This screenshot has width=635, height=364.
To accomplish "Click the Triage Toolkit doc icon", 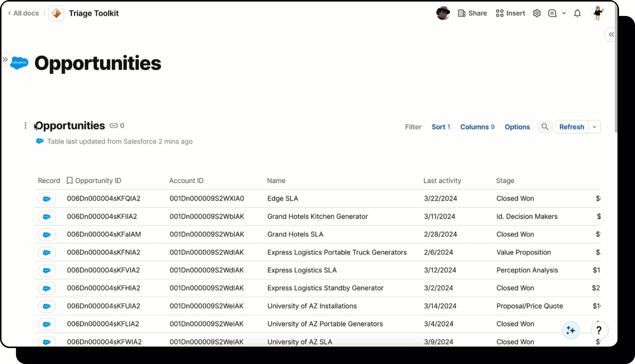I will point(56,13).
